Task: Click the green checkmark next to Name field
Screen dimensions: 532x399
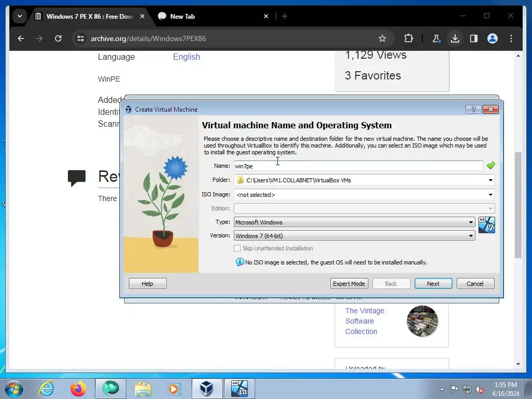Action: pos(490,166)
